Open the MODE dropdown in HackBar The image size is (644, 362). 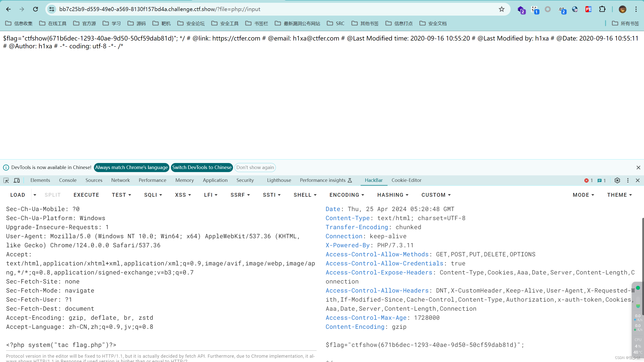(x=583, y=195)
